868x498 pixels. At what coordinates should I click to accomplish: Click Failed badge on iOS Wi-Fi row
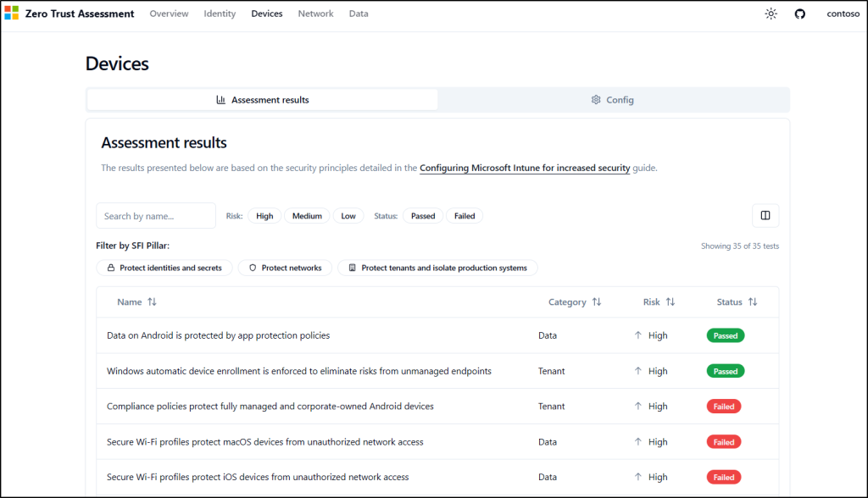(724, 478)
